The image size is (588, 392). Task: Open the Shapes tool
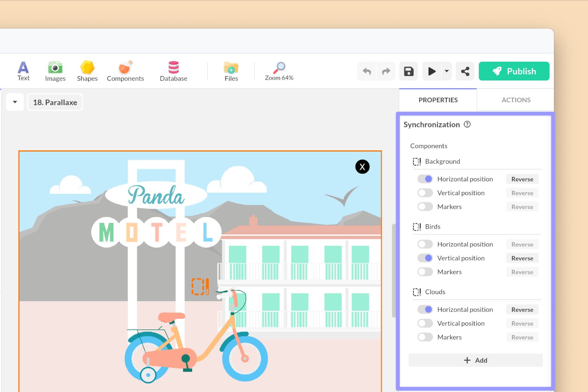tap(87, 71)
